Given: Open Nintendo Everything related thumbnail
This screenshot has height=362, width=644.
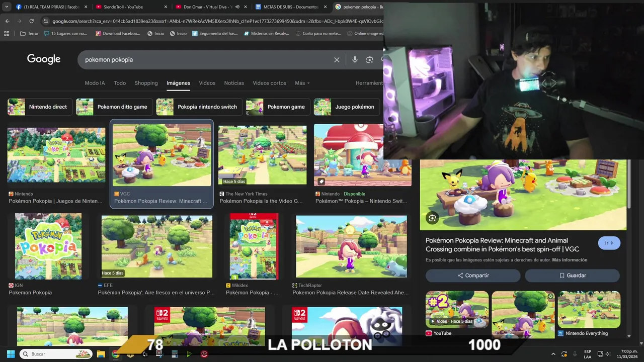Looking at the screenshot, I should [589, 309].
